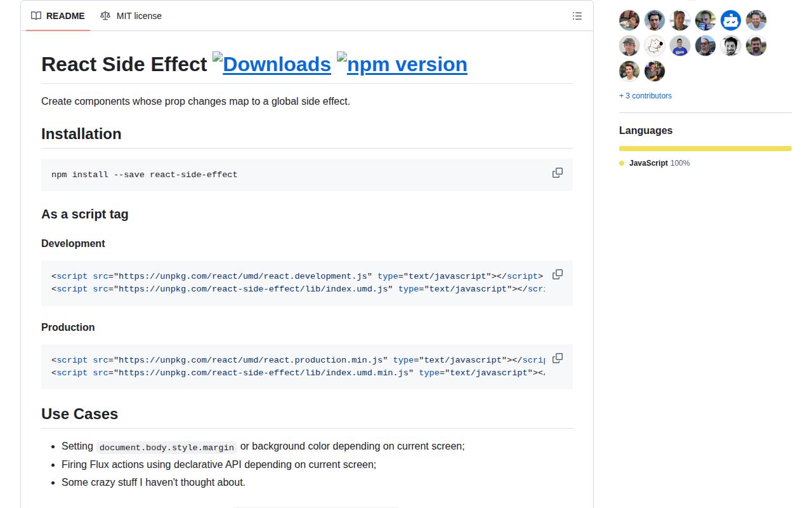Click the 'Create components whose prop changes' description
812x508 pixels.
pos(195,101)
